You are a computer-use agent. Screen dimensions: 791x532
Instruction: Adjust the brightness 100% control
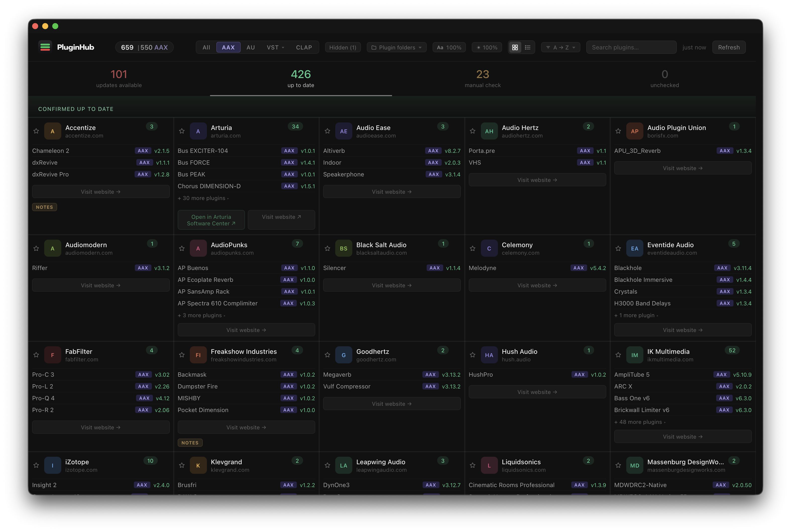pyautogui.click(x=487, y=47)
